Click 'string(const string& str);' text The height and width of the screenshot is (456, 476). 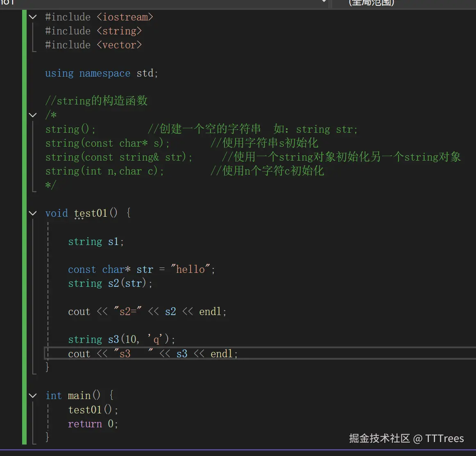pos(119,157)
